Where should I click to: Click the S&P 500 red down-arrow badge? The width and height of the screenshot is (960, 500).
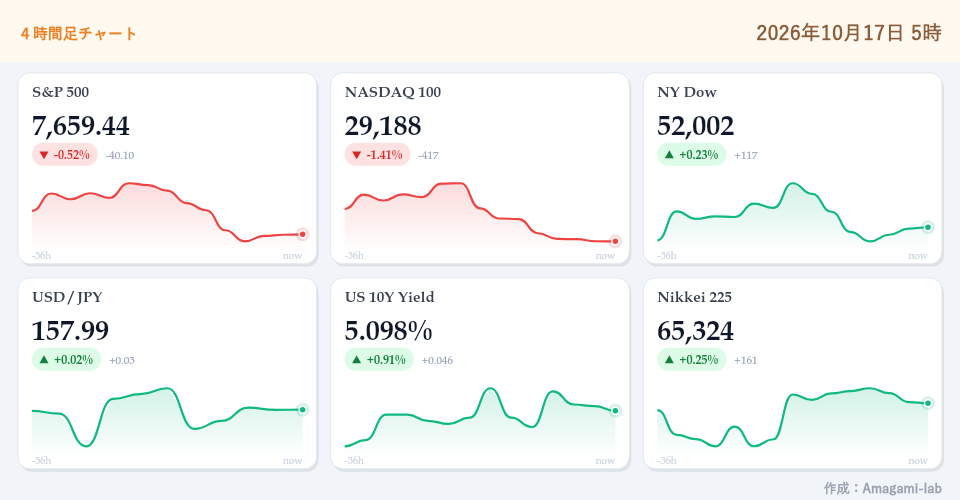pyautogui.click(x=65, y=155)
